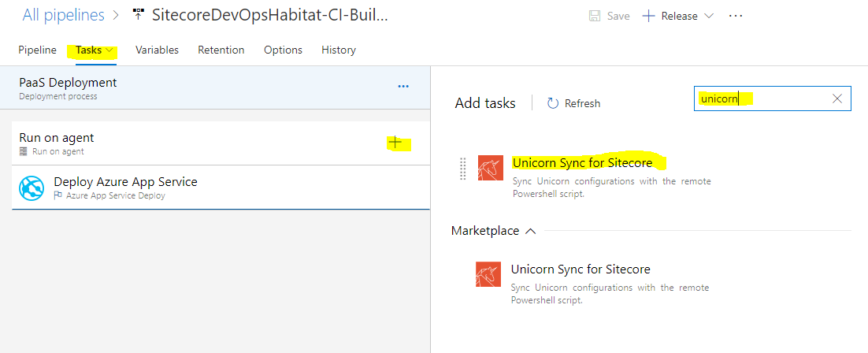Open the Release dropdown chevron
The height and width of the screenshot is (353, 868).
click(709, 16)
